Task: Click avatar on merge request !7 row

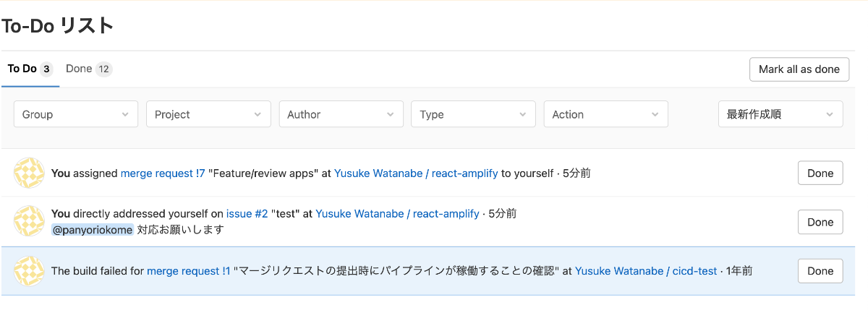Action: (x=29, y=173)
